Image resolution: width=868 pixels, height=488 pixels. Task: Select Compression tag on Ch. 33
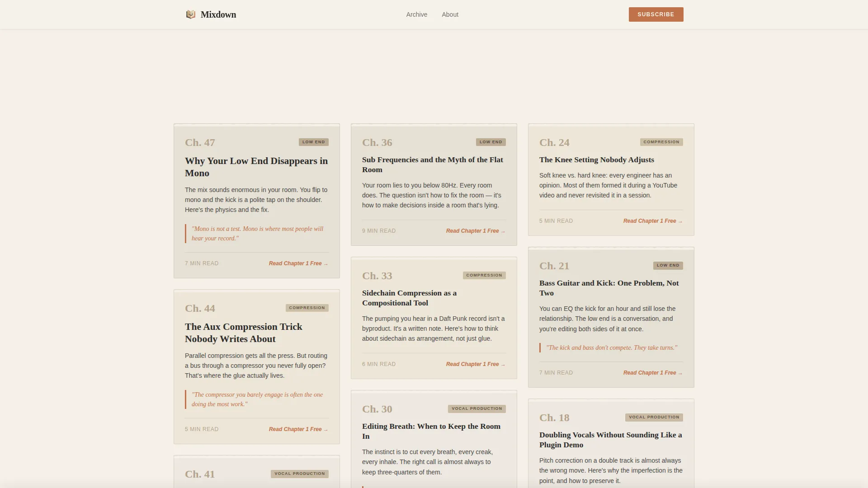tap(484, 275)
